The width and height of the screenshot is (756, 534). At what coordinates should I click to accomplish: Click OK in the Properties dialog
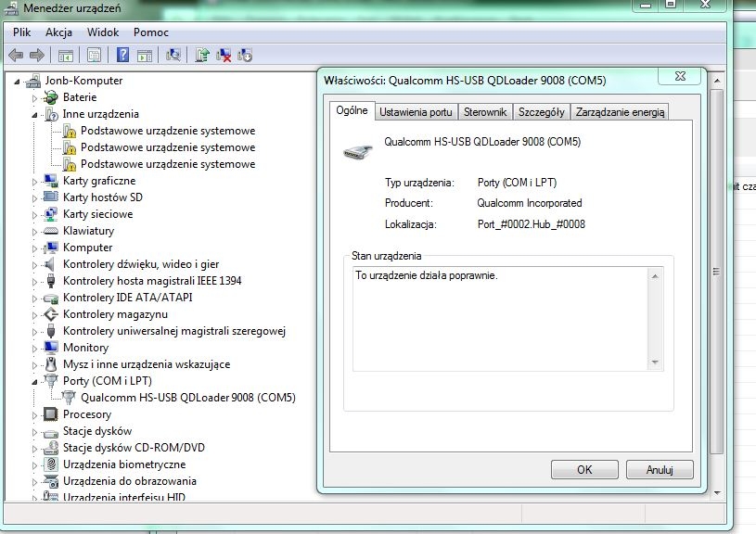coord(584,469)
